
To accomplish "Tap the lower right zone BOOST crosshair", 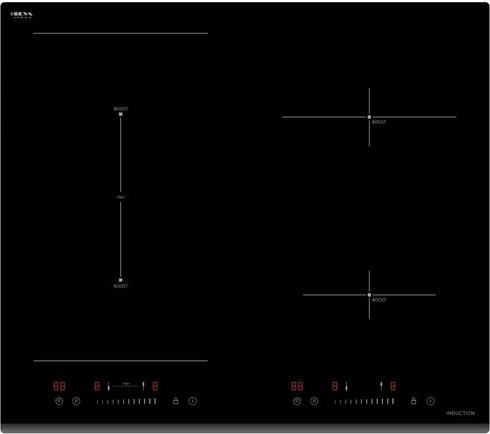I will click(x=369, y=295).
